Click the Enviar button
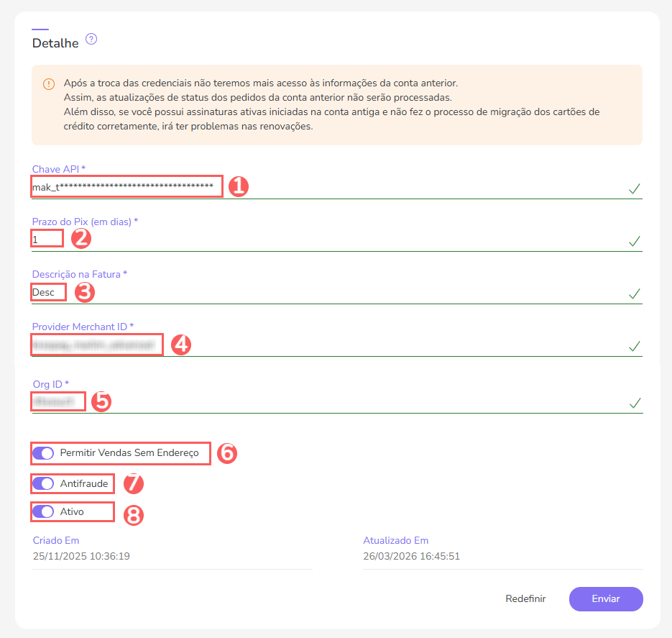Viewport: 672px width, 638px height. tap(606, 598)
